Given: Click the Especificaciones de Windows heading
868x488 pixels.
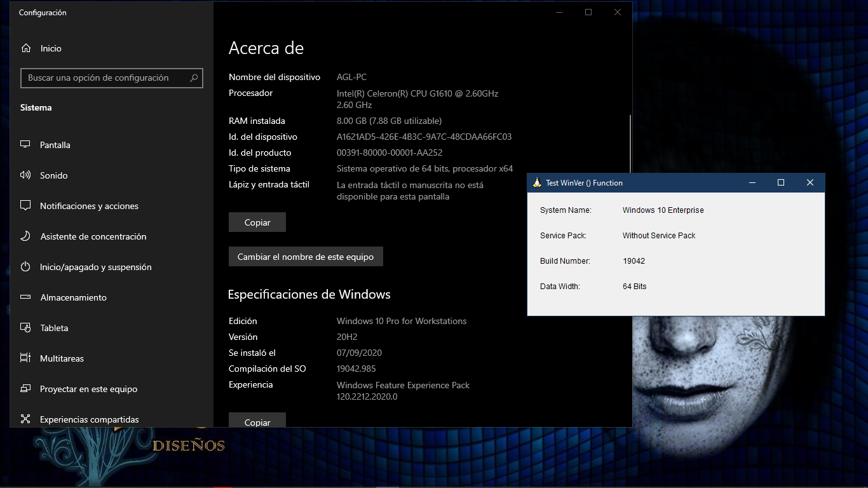Looking at the screenshot, I should (309, 295).
